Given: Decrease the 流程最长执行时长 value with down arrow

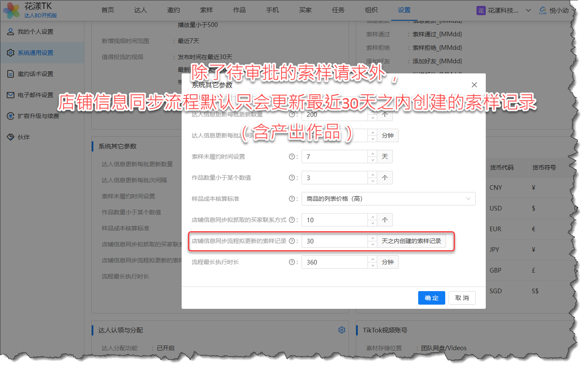Looking at the screenshot, I should pyautogui.click(x=373, y=265).
